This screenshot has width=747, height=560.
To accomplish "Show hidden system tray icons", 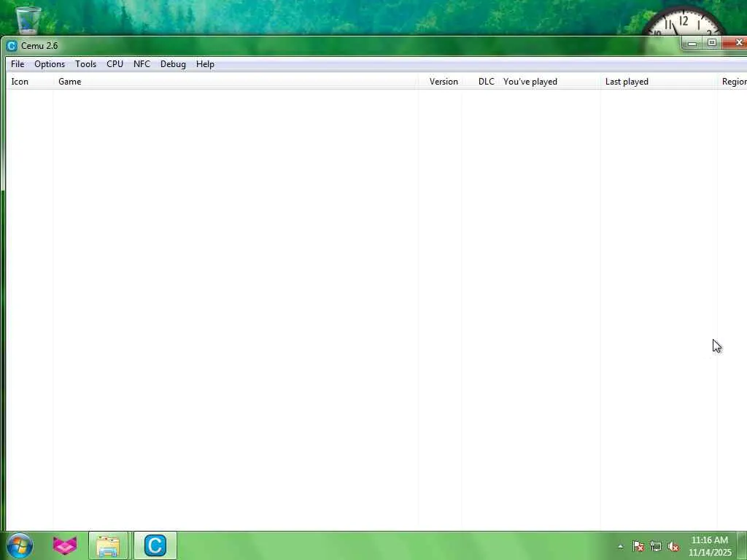I will click(620, 547).
